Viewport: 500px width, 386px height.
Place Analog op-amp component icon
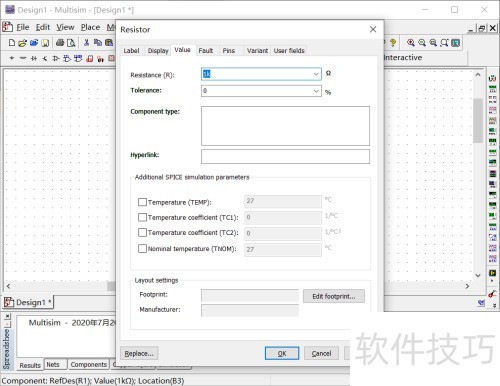56,58
